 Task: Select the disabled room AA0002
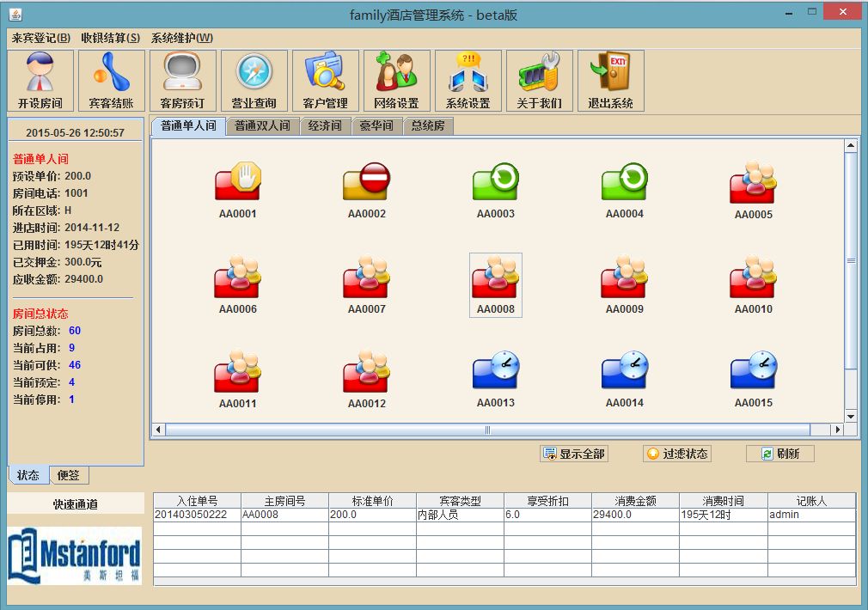click(366, 185)
